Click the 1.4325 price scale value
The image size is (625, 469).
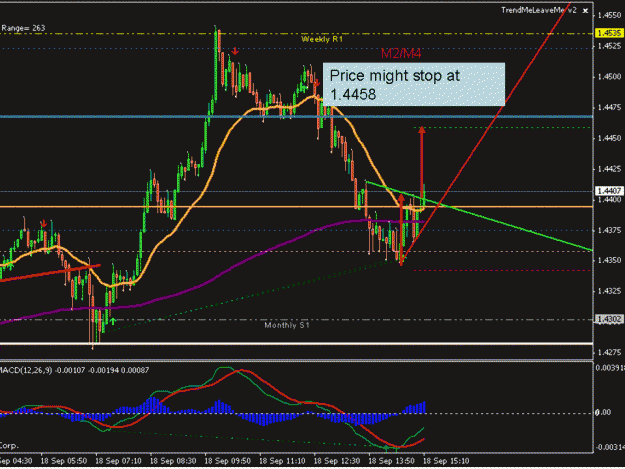(609, 291)
